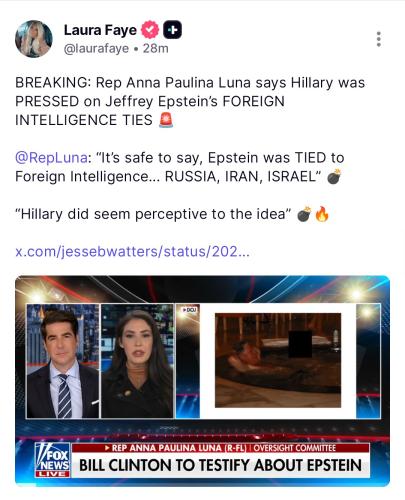
Task: Click the "Hillary did seem perceptive" quote line
Action: click(153, 214)
